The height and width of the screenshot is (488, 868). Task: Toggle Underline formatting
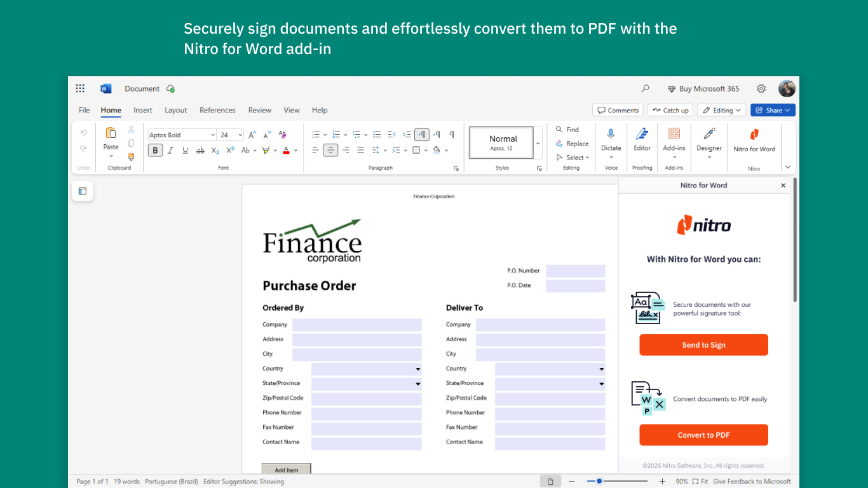click(x=185, y=151)
